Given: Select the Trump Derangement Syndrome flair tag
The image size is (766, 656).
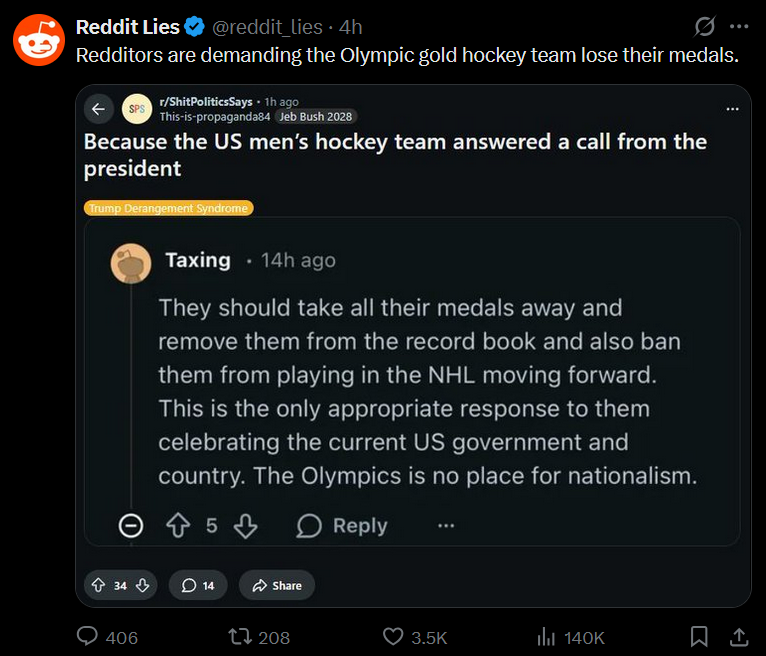Looking at the screenshot, I should 168,208.
